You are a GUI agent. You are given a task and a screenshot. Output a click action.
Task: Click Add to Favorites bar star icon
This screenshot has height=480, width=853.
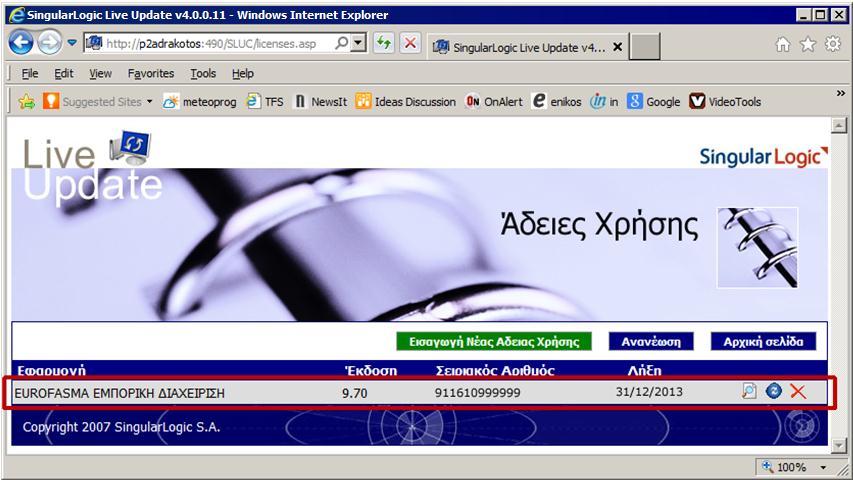(26, 102)
